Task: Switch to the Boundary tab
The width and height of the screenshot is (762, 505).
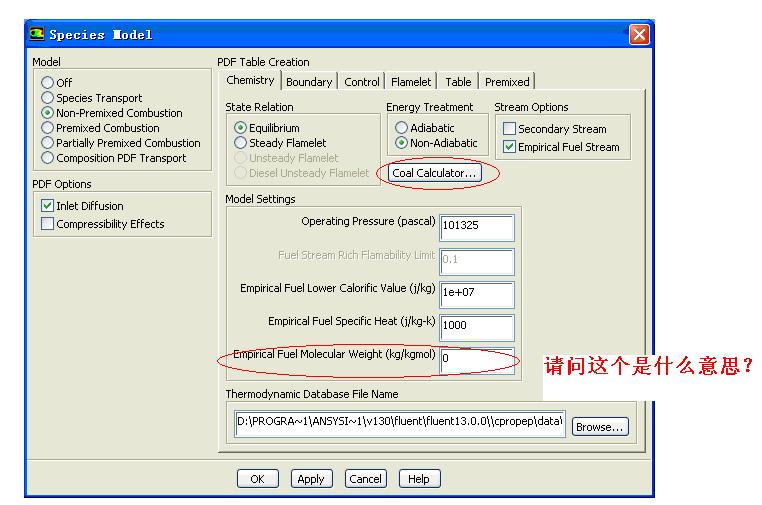Action: click(309, 82)
